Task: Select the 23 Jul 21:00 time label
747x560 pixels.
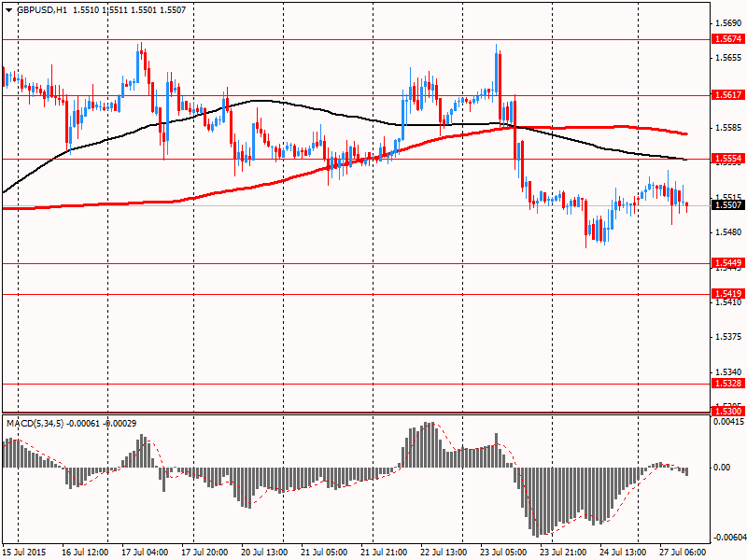Action: 563,552
